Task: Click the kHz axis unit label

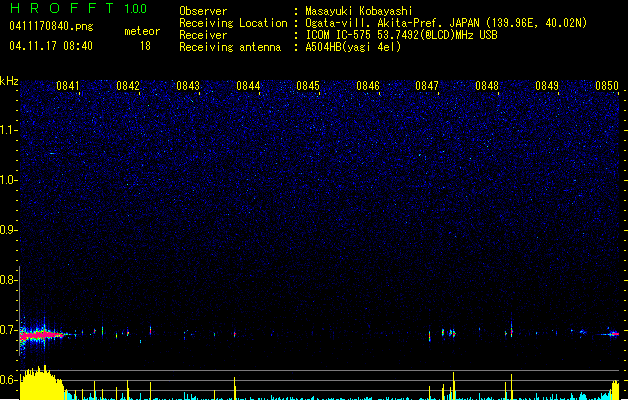Action: (9, 81)
